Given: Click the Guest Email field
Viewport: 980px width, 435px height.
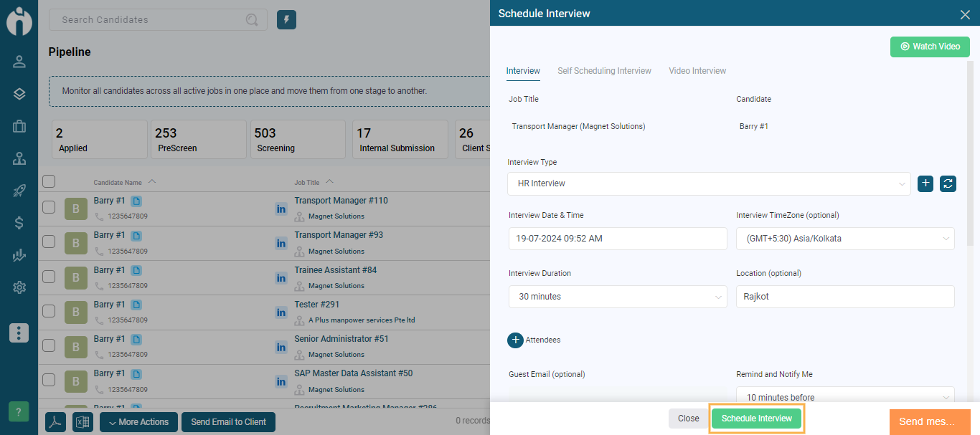Looking at the screenshot, I should point(618,395).
